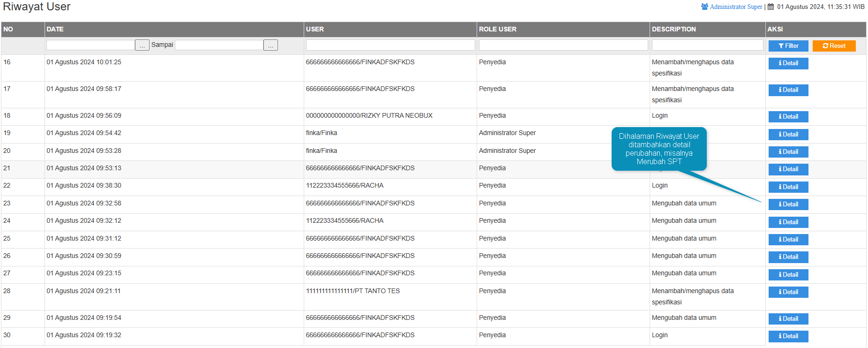Click the end date filter input
Viewport: 868px width, 348px height.
pyautogui.click(x=219, y=45)
